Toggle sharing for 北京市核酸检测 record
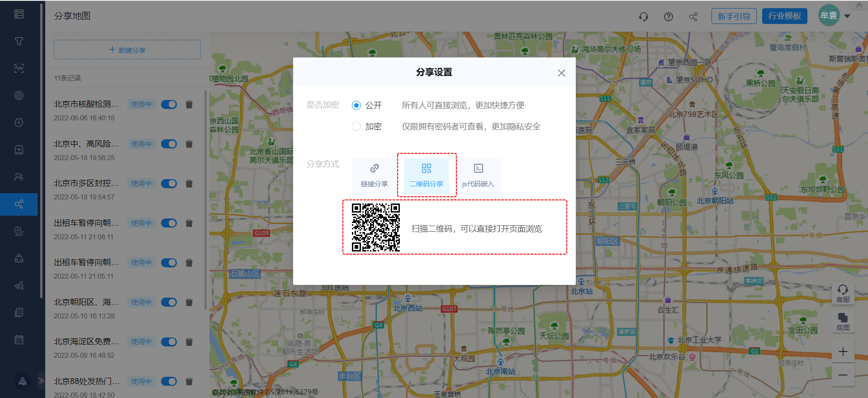 169,104
